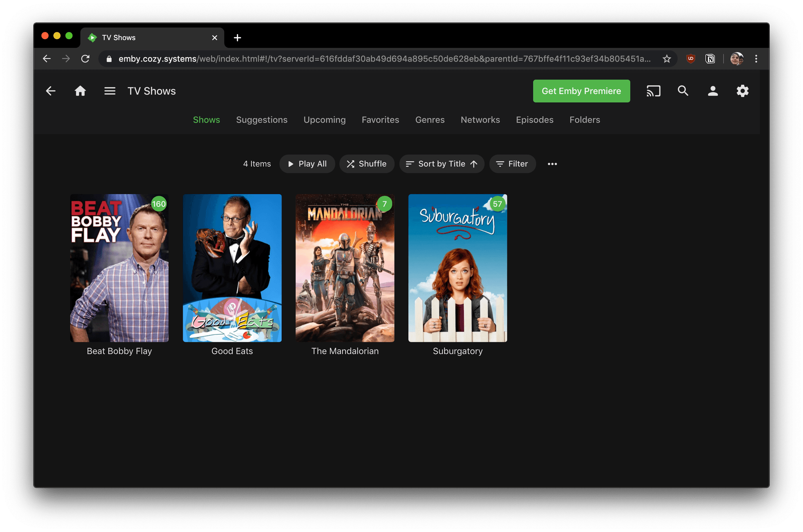Click the 57 badge on Suburgatory

[x=498, y=204]
